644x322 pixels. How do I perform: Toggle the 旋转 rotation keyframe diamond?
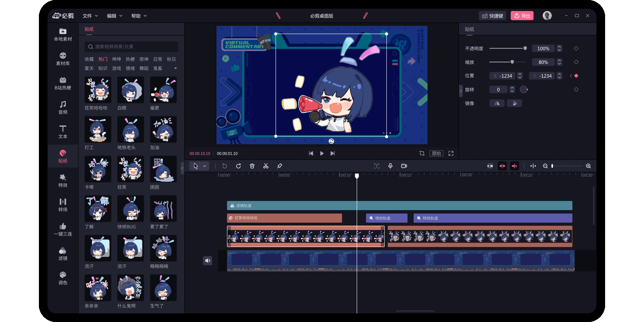pyautogui.click(x=576, y=89)
